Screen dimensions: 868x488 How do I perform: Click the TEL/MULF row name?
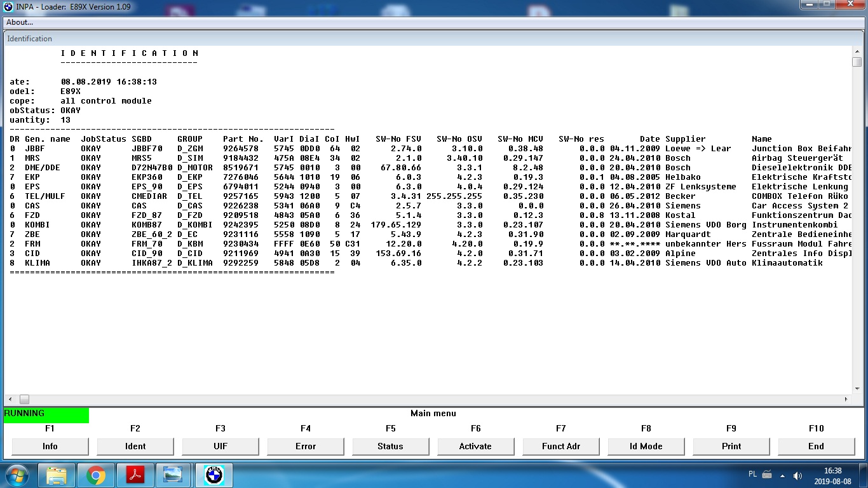45,196
